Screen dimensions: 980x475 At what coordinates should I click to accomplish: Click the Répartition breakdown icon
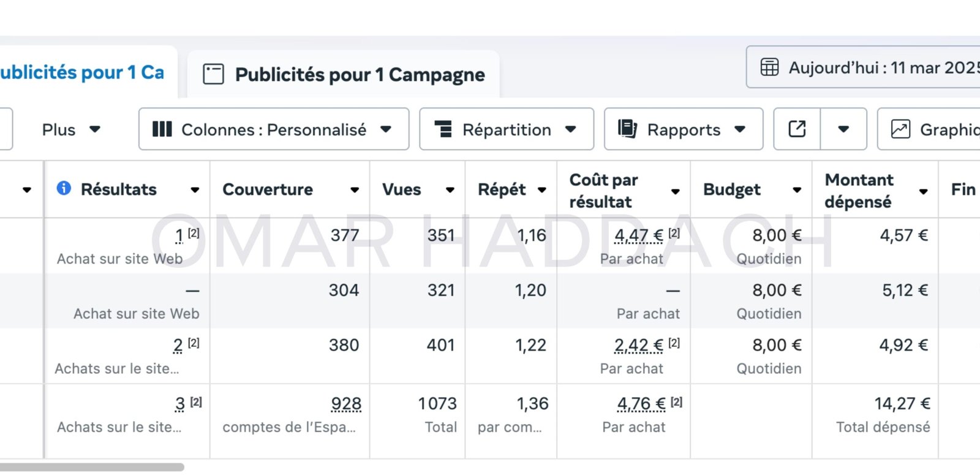click(x=443, y=129)
